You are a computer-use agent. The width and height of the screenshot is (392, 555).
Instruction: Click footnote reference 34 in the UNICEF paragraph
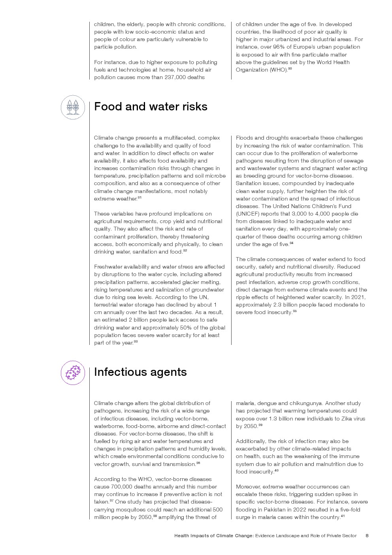point(291,243)
